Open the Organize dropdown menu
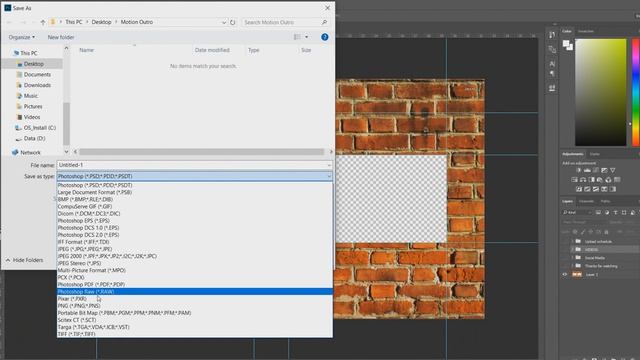The height and width of the screenshot is (360, 640). click(22, 37)
